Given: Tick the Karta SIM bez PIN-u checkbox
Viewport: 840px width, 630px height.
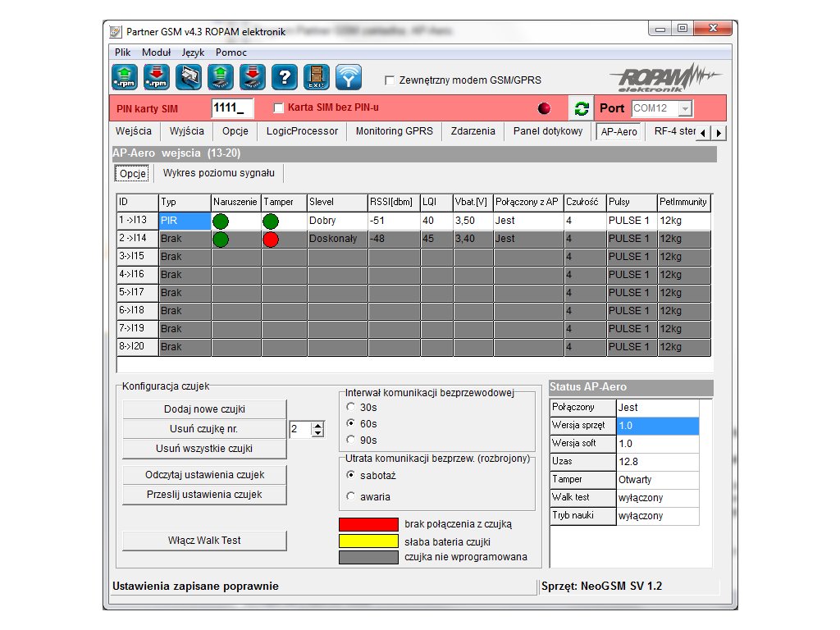Looking at the screenshot, I should [x=278, y=108].
